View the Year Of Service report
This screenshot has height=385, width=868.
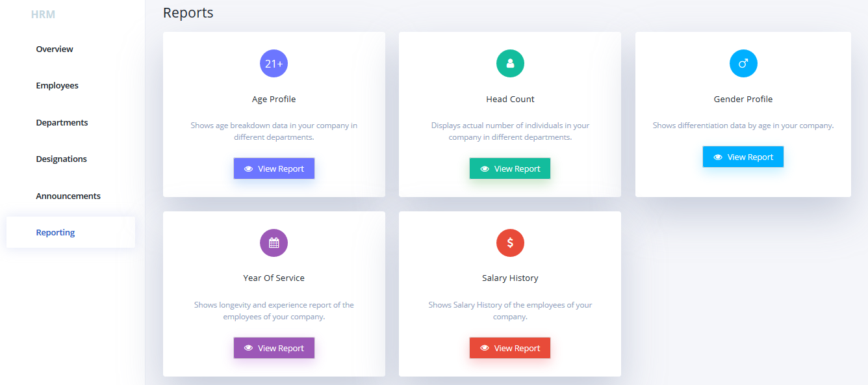click(274, 348)
